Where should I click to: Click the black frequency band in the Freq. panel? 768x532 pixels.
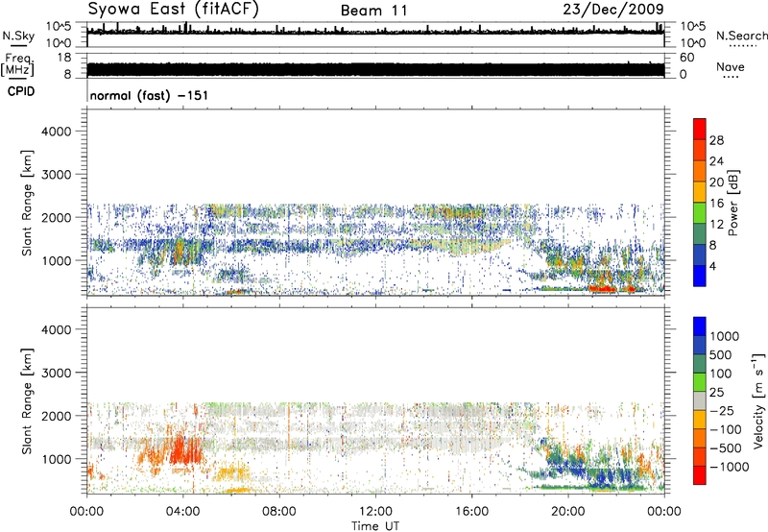click(375, 69)
